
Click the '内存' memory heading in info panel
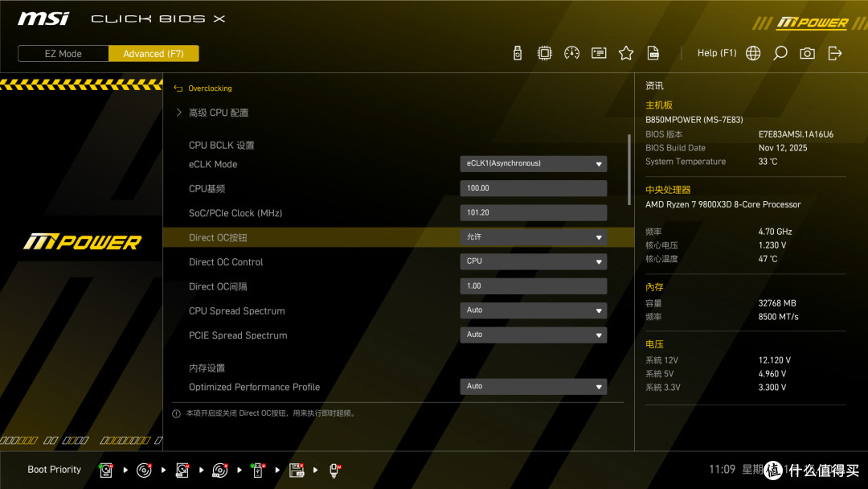coord(654,287)
